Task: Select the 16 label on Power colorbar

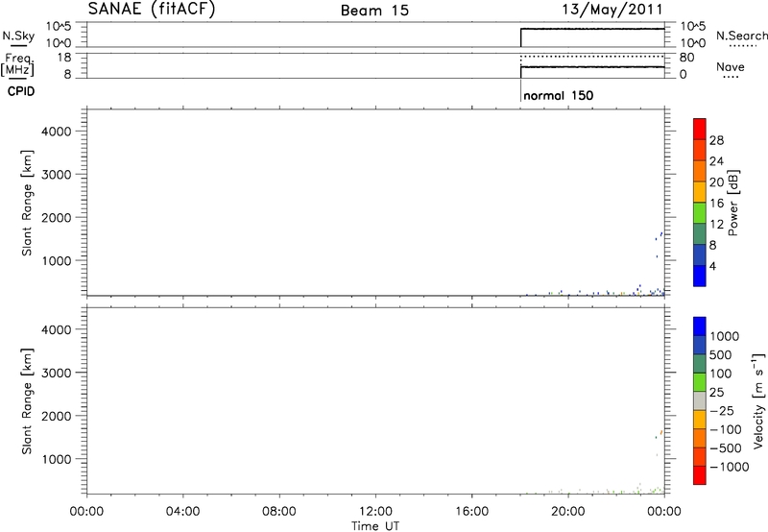Action: click(716, 204)
